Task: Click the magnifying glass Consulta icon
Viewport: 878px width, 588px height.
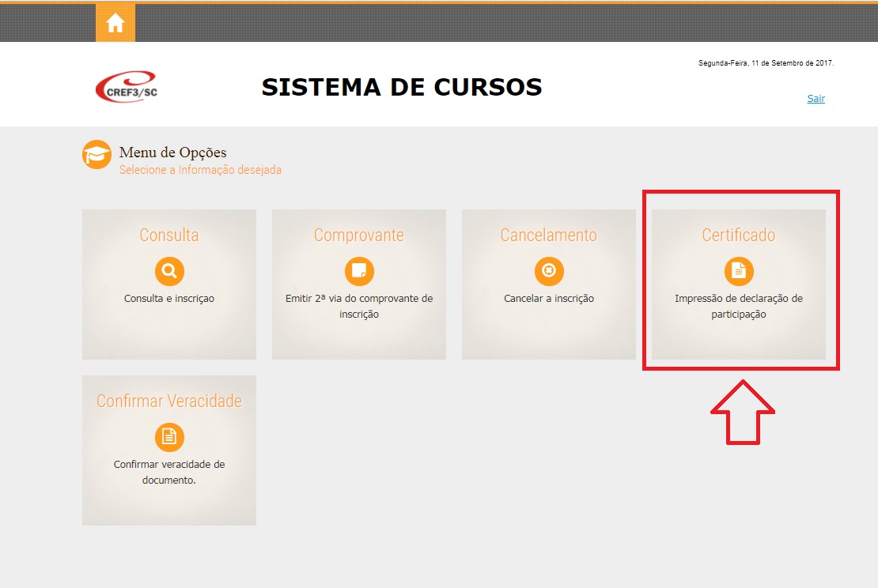Action: (169, 271)
